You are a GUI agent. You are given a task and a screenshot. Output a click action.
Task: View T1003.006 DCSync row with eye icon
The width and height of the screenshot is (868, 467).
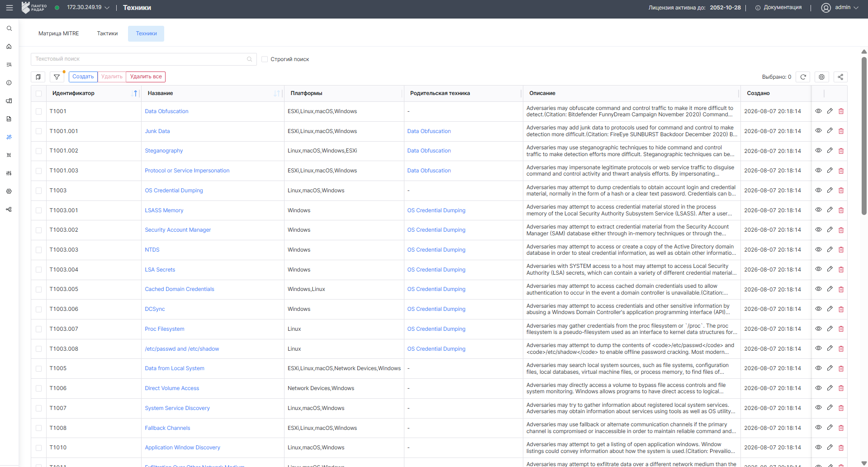coord(818,309)
